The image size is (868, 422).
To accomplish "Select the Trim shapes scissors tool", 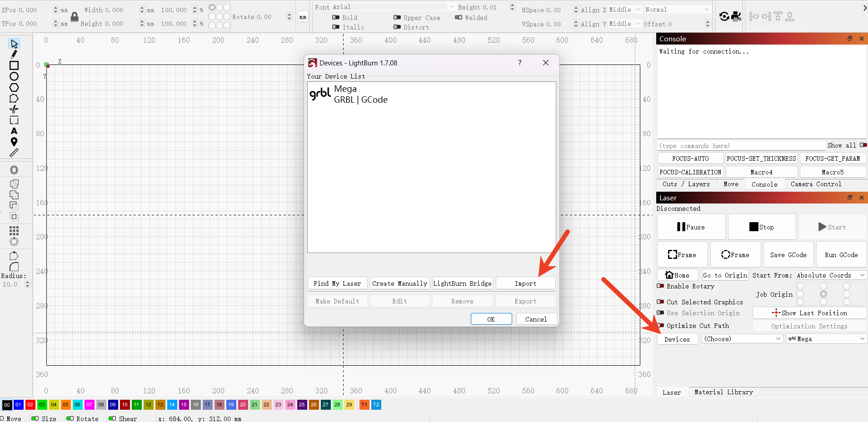I will [14, 109].
